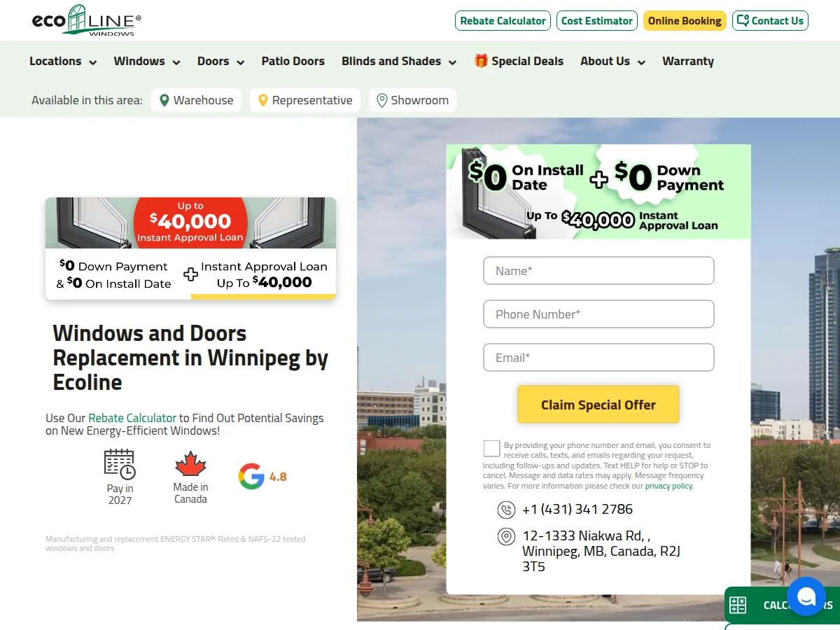840x630 pixels.
Task: Click the phone handset icon
Action: (x=505, y=510)
